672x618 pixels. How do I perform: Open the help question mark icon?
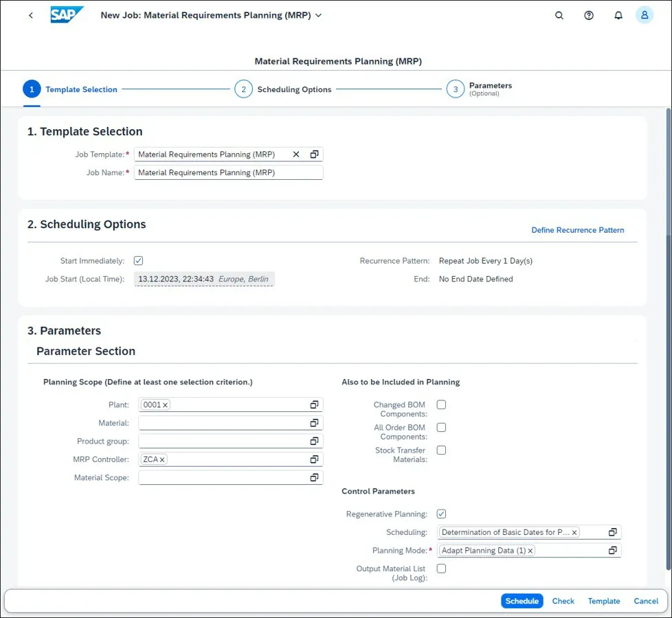pyautogui.click(x=589, y=15)
